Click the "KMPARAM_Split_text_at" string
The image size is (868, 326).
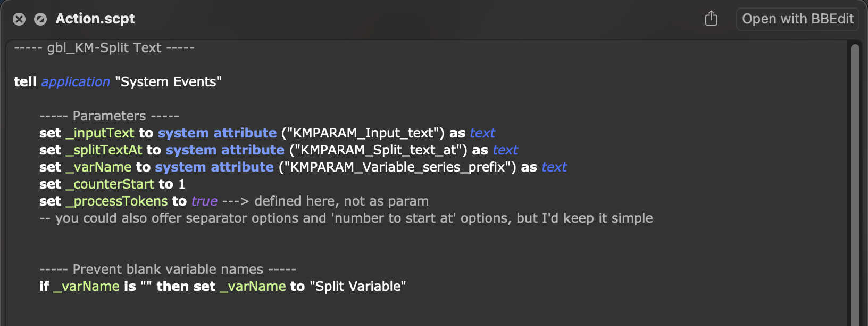pos(377,150)
